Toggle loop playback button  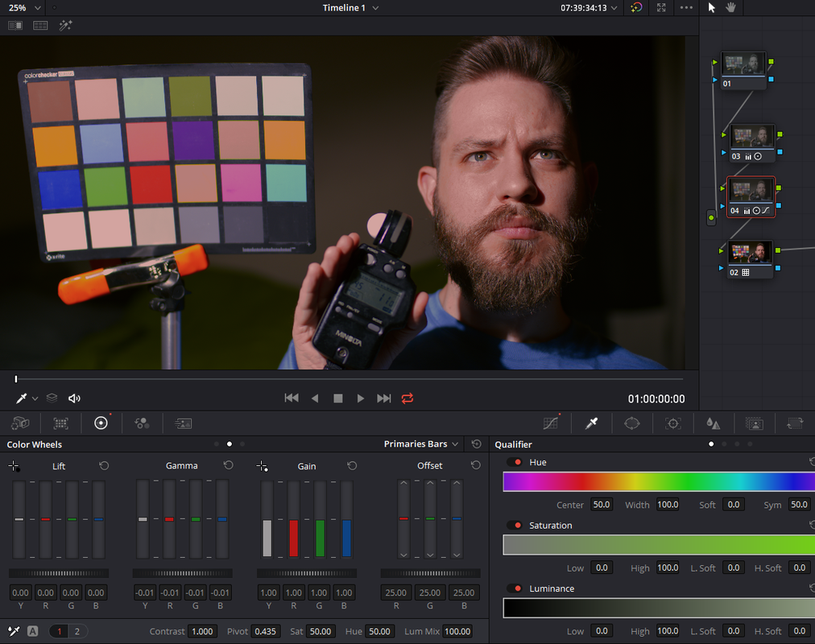[x=407, y=398]
